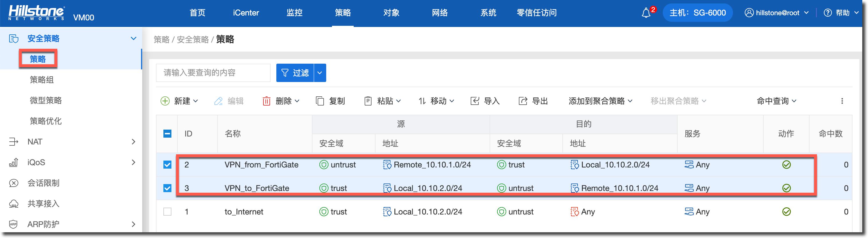Viewport: 868px width, 238px height.
Task: Open the 网络 top menu
Action: click(440, 13)
